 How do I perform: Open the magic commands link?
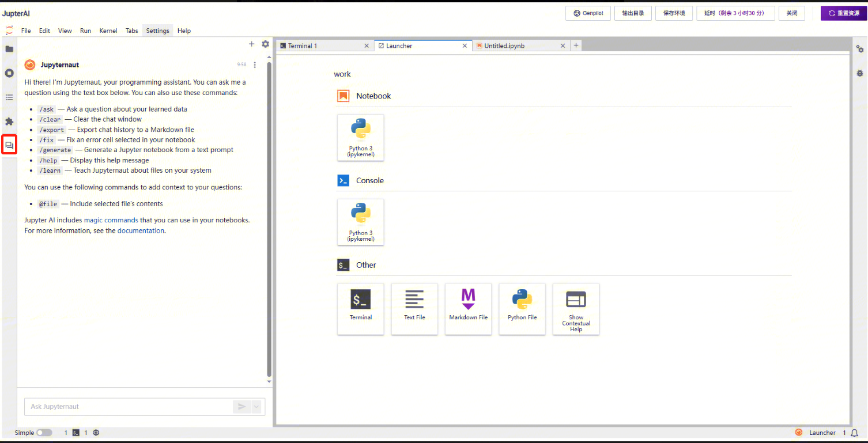(x=111, y=220)
